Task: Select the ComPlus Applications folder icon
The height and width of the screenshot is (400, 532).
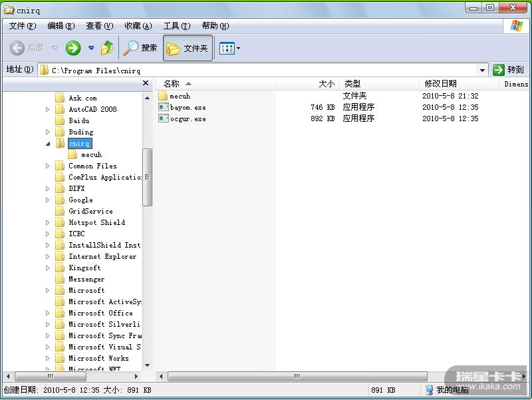Action: pos(60,177)
